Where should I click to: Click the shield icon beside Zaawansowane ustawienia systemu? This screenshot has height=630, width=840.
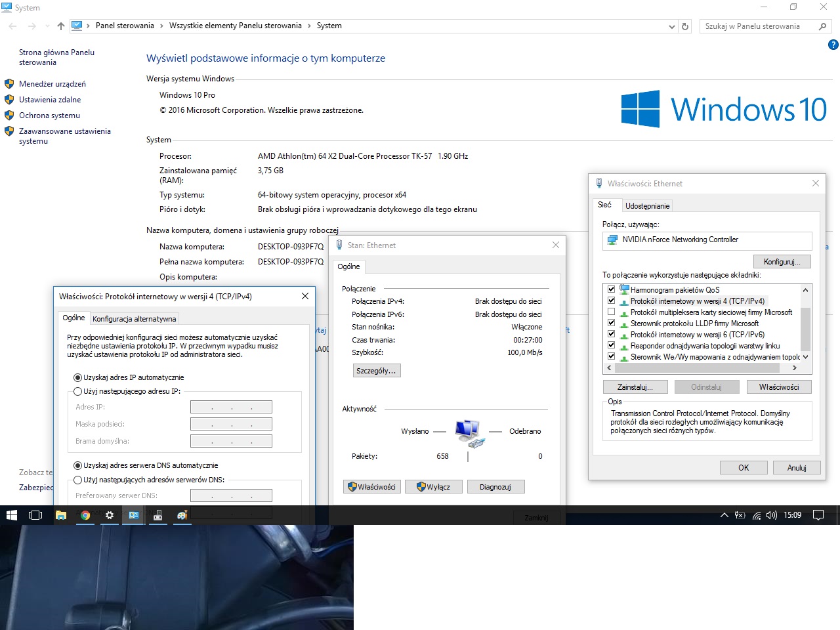[9, 131]
